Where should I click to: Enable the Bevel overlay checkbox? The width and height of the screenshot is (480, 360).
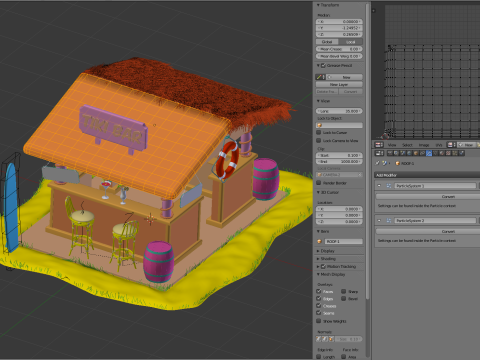tap(343, 298)
